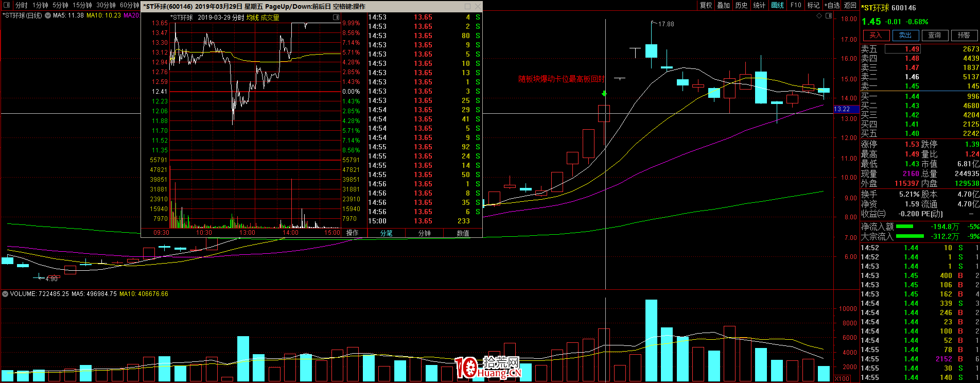This screenshot has width=980, height=383.
Task: Open the 操作 menu in the popup
Action: click(x=353, y=233)
